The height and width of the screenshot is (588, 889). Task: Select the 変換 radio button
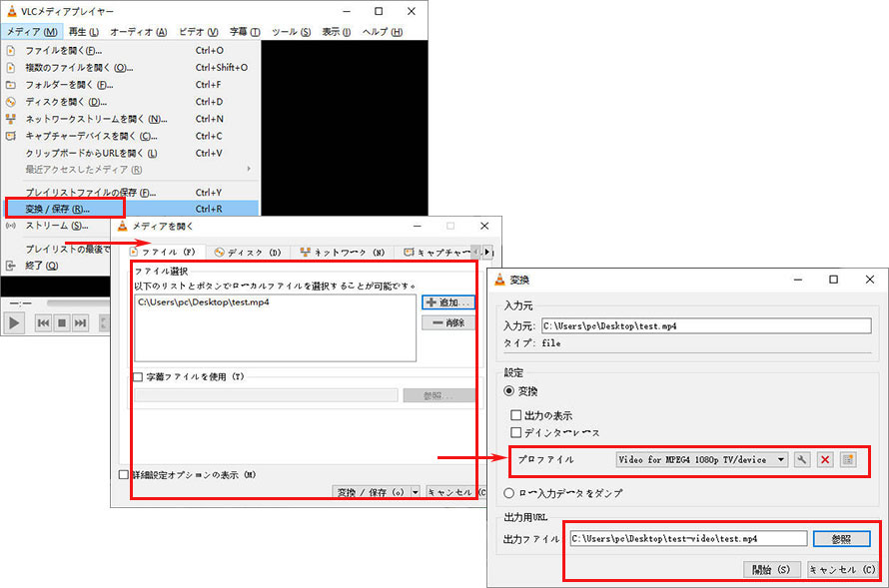[509, 391]
